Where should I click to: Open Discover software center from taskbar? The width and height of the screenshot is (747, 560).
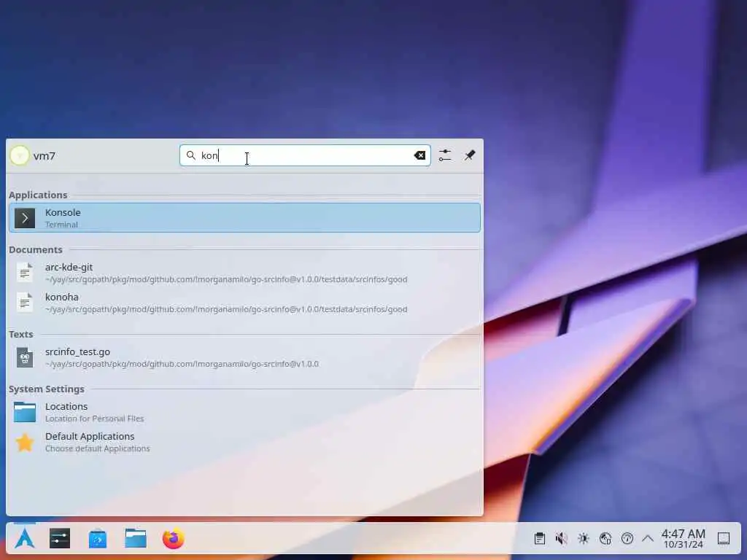point(98,539)
